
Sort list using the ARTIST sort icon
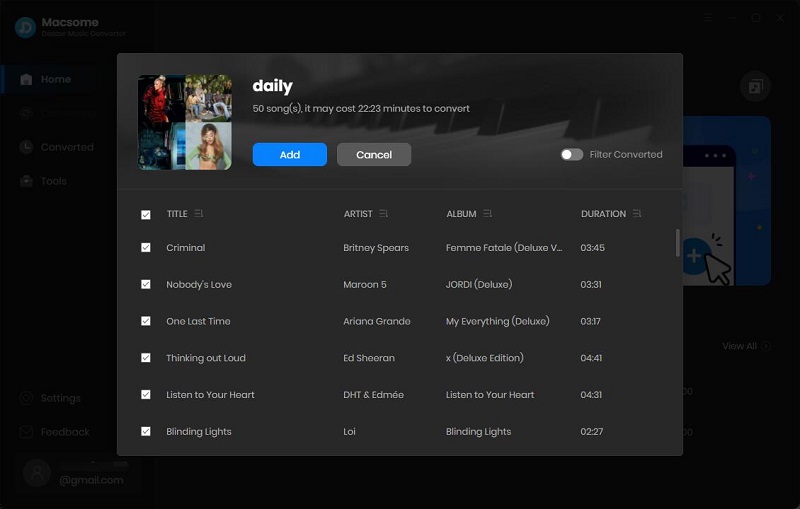[x=384, y=214]
